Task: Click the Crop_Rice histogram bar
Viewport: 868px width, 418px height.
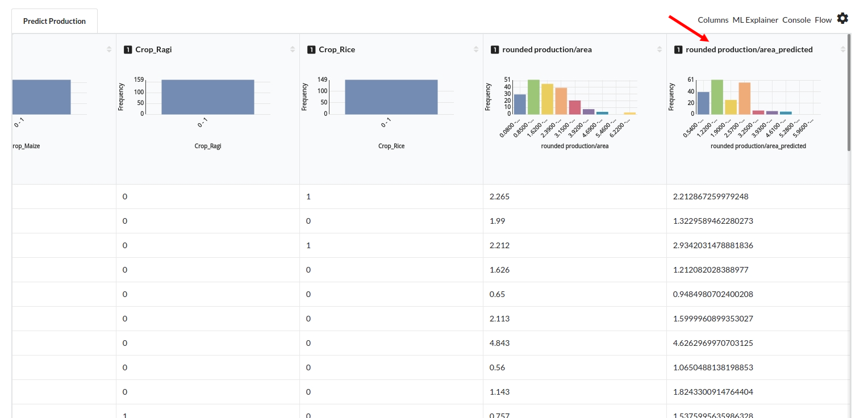Action: [391, 97]
